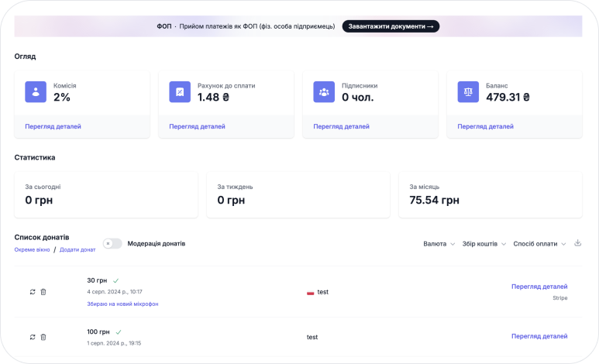
Task: Open the Спосіб оплати dropdown
Action: [539, 244]
